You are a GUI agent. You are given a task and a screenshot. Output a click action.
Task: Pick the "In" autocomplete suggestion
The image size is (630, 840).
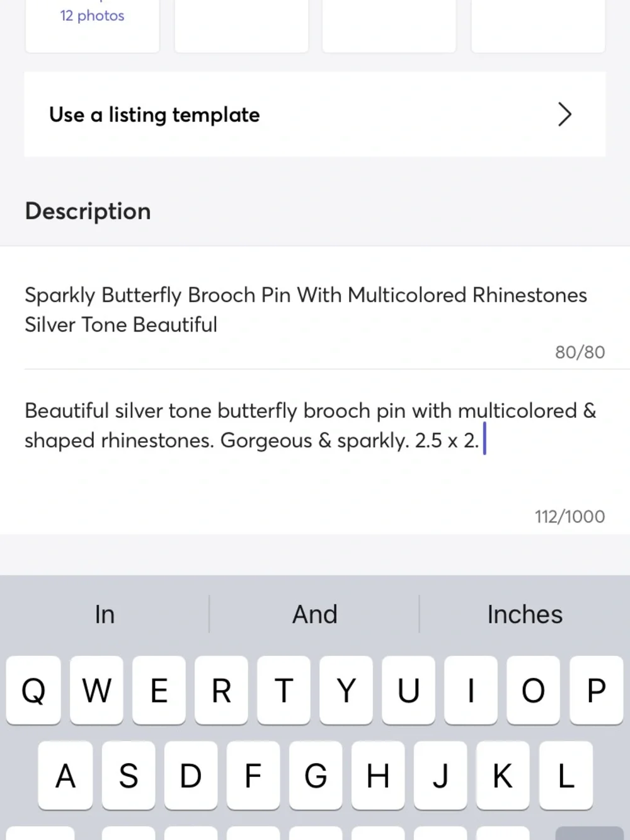coord(105,614)
